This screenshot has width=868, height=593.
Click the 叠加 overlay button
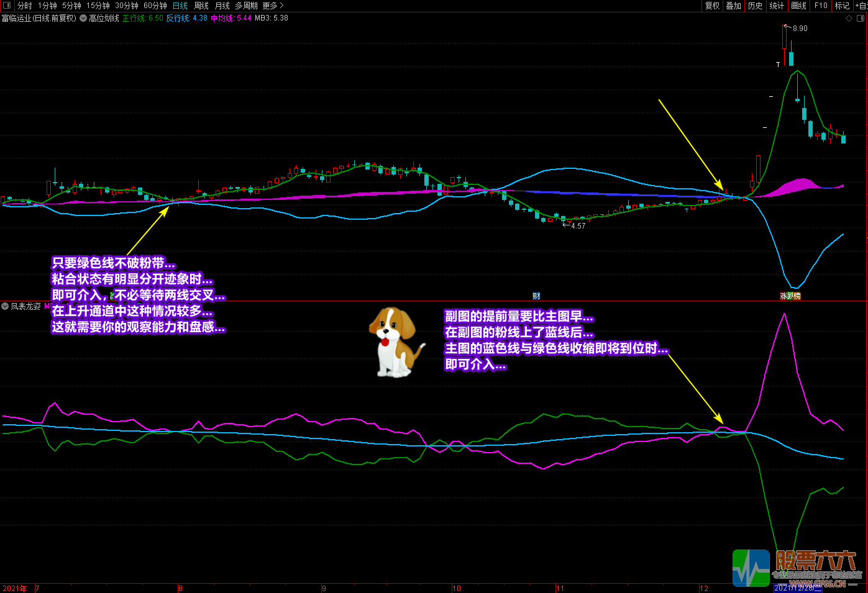coord(733,6)
